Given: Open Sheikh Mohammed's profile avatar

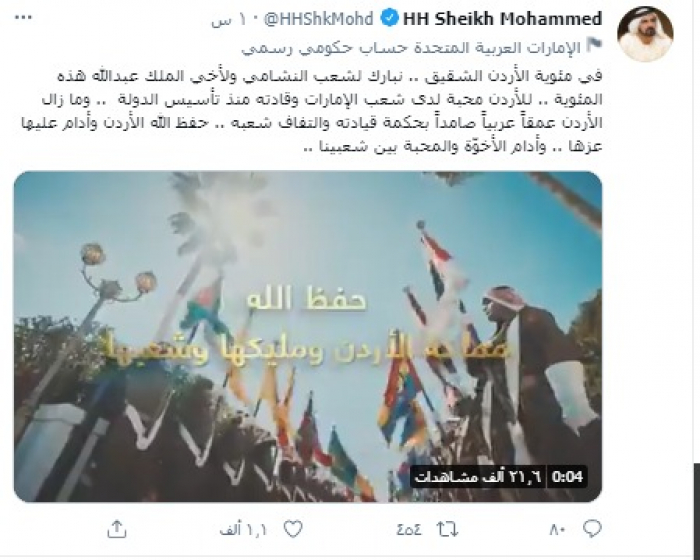Looking at the screenshot, I should [x=645, y=34].
